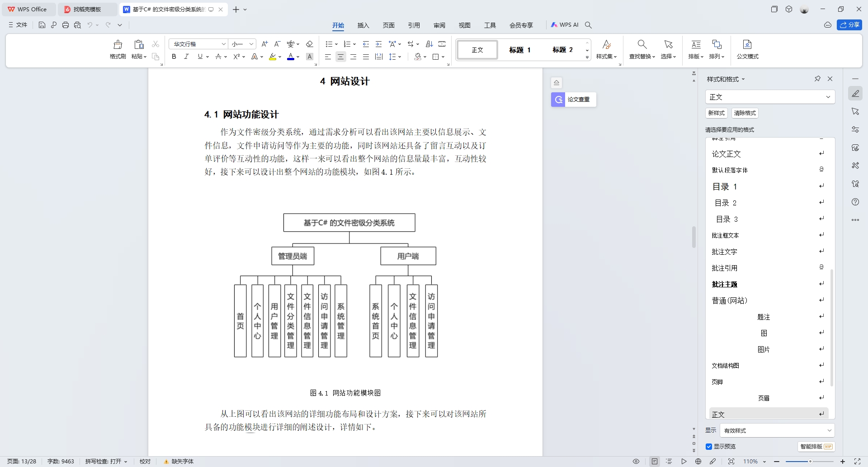
Task: Center-align the paragraph
Action: tap(341, 57)
